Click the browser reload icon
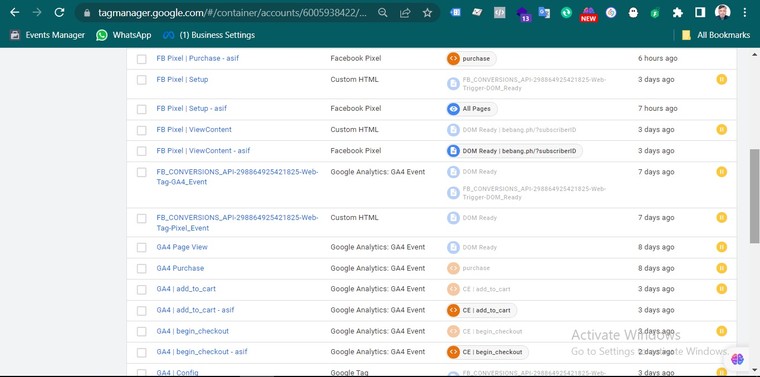The image size is (760, 377). 59,13
